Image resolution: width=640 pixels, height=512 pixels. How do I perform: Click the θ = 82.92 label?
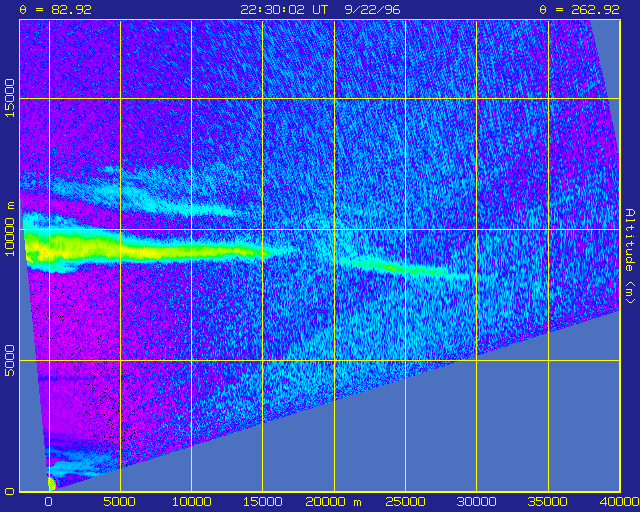point(56,9)
